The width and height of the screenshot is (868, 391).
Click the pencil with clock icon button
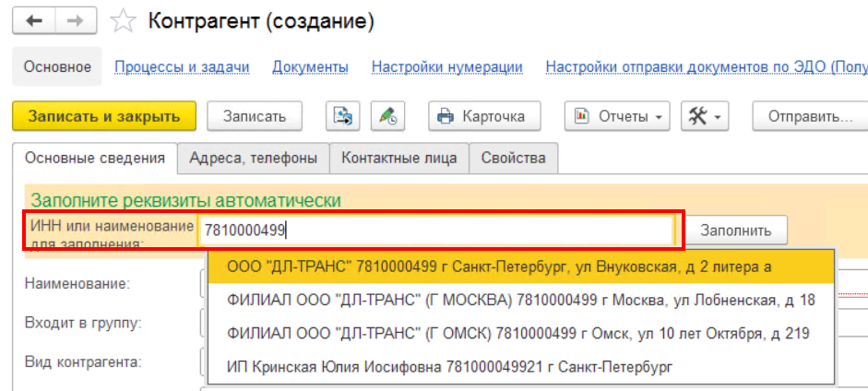387,116
